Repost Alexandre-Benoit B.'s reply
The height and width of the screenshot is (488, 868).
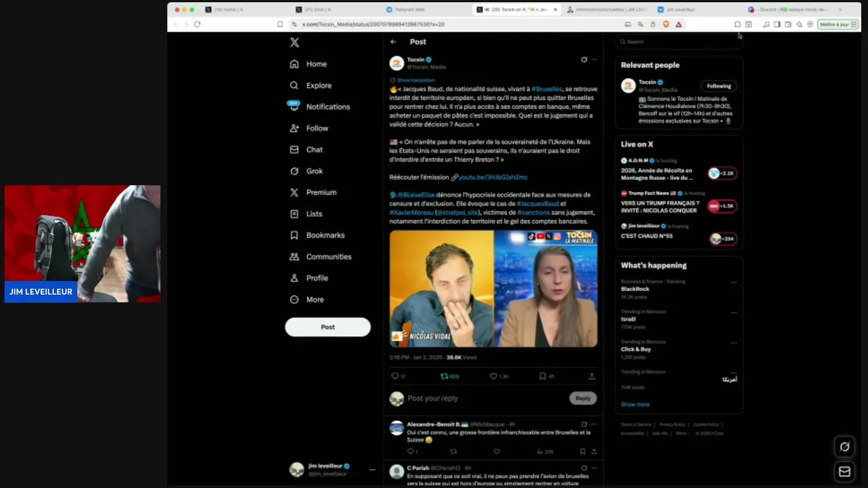[x=454, y=451]
